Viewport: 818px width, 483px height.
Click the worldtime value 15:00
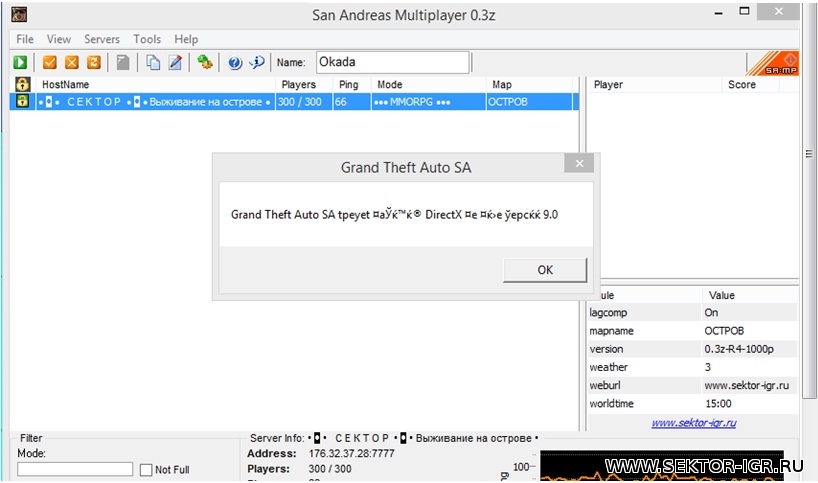click(x=718, y=404)
